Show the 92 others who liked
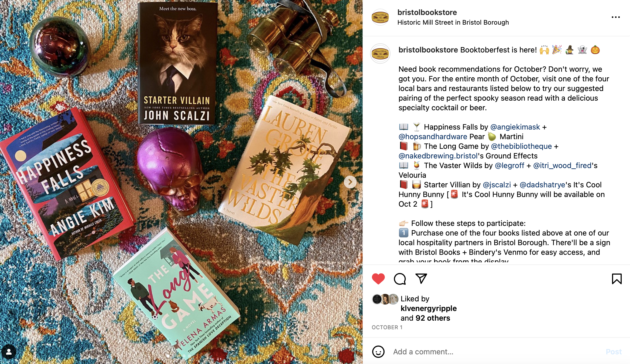Image resolution: width=630 pixels, height=364 pixels. [433, 318]
